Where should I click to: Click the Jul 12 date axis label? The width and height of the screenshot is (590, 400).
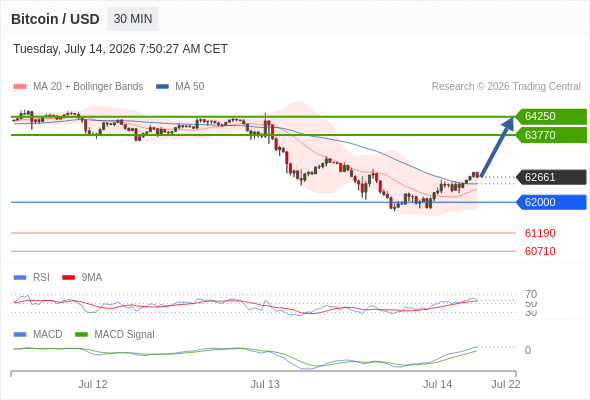tap(93, 384)
